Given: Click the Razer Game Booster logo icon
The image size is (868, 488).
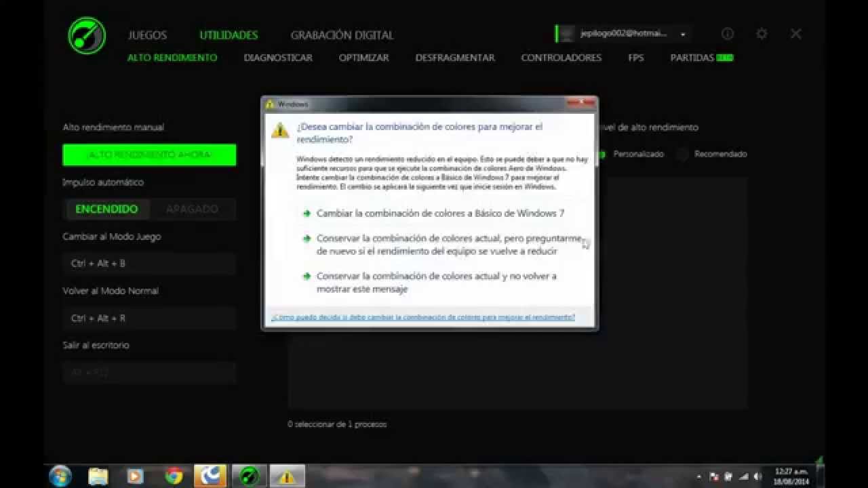Looking at the screenshot, I should tap(87, 35).
